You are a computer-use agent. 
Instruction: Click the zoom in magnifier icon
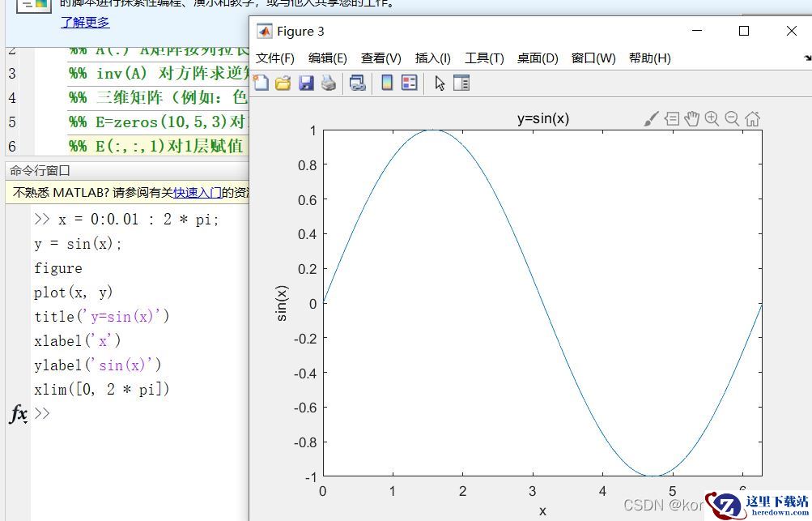pyautogui.click(x=712, y=119)
